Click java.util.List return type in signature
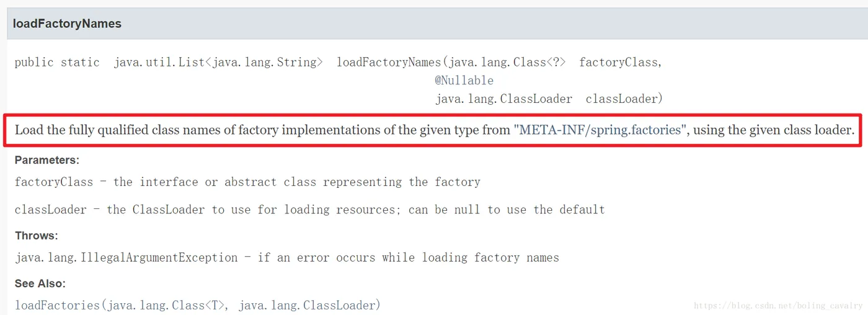The width and height of the screenshot is (868, 315). (x=159, y=63)
